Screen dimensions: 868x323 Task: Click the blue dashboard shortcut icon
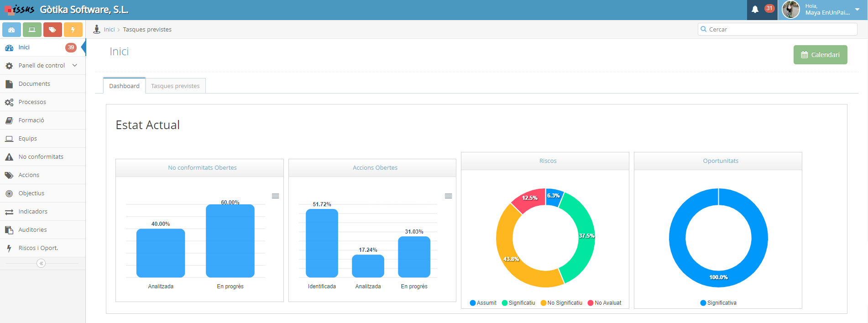point(11,30)
